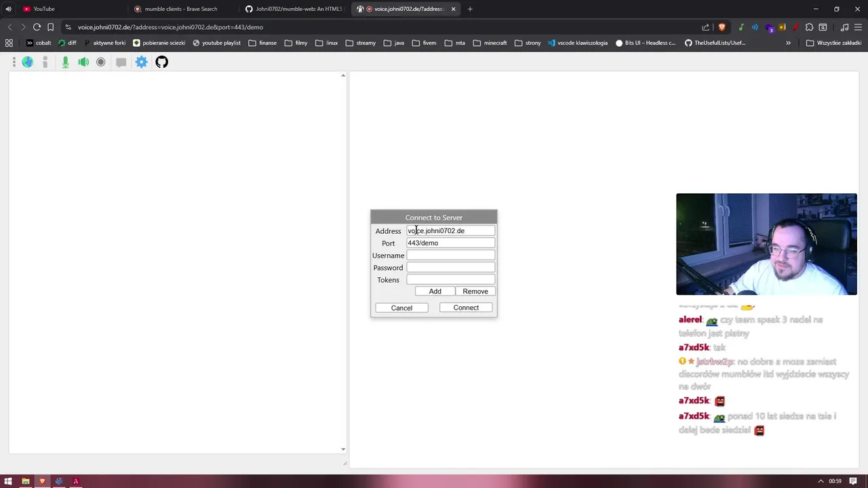Toggle the green speaker deafen icon

[83, 62]
